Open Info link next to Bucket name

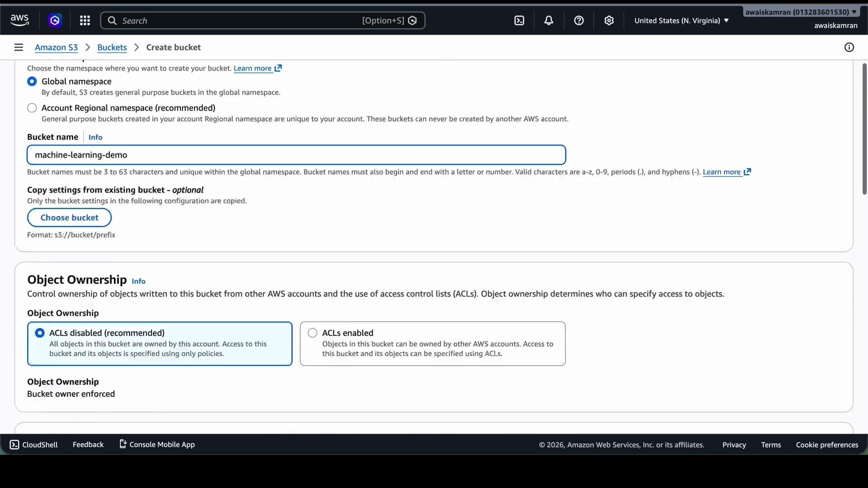tap(95, 137)
